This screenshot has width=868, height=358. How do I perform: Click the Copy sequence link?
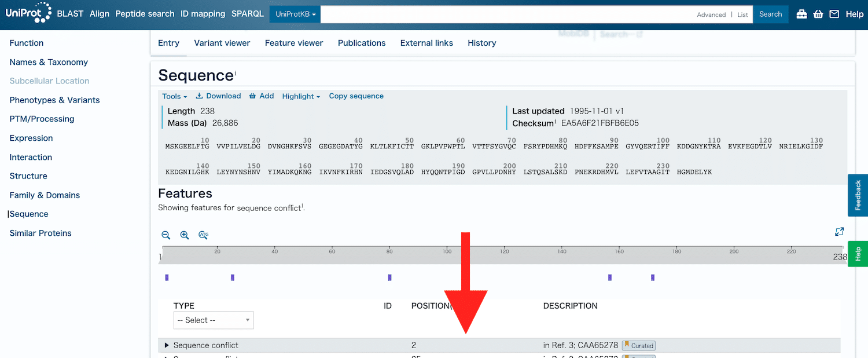[356, 96]
